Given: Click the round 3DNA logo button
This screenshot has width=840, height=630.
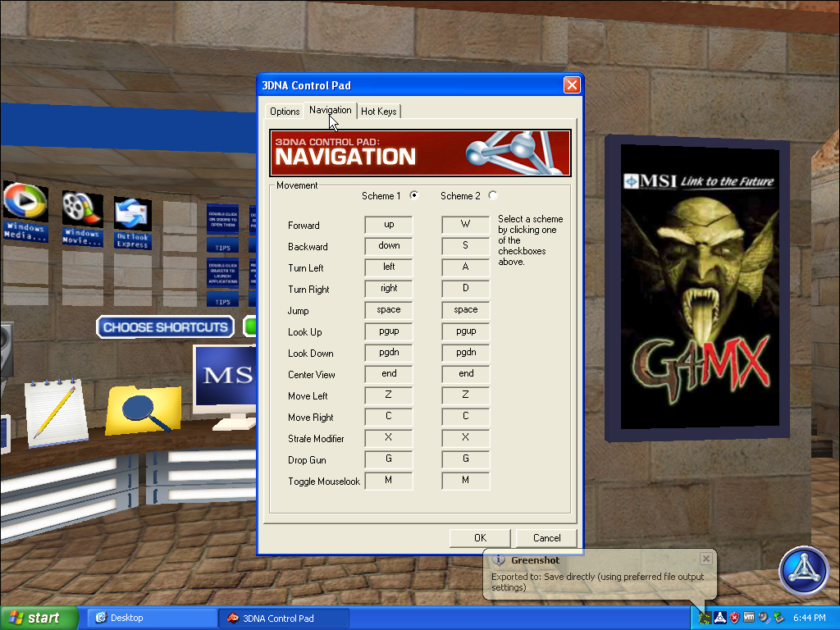Looking at the screenshot, I should 804,571.
